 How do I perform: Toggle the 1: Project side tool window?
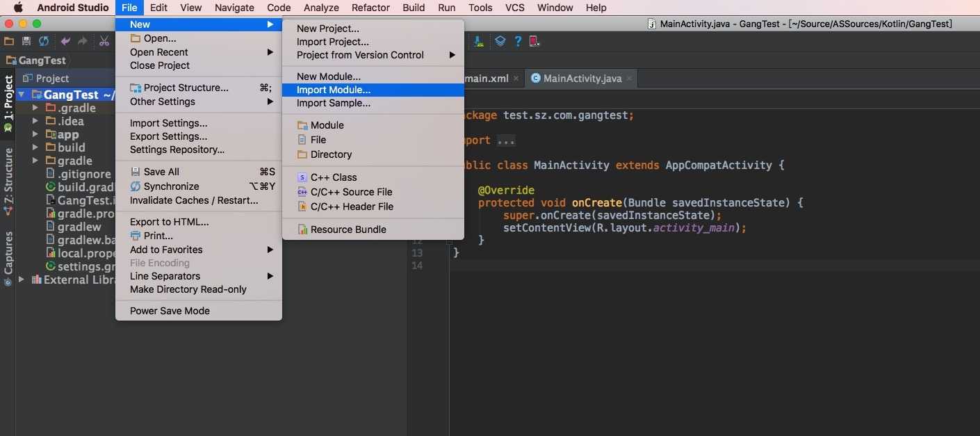[8, 103]
